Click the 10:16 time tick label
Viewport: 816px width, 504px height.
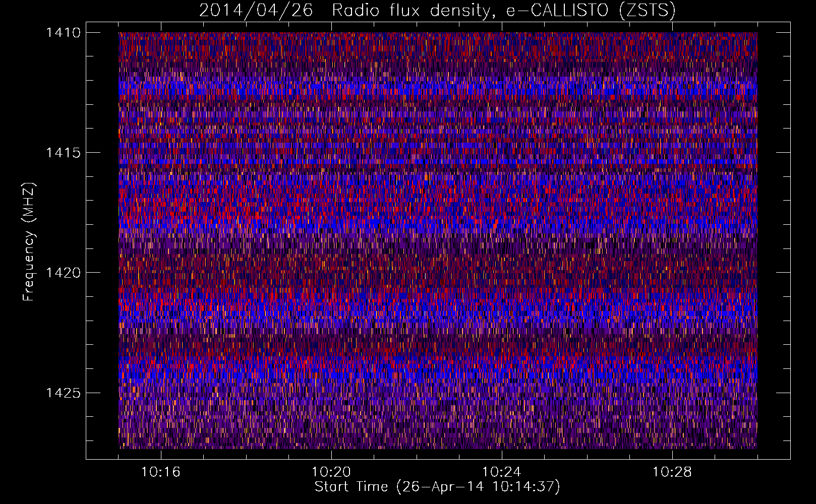(x=160, y=472)
